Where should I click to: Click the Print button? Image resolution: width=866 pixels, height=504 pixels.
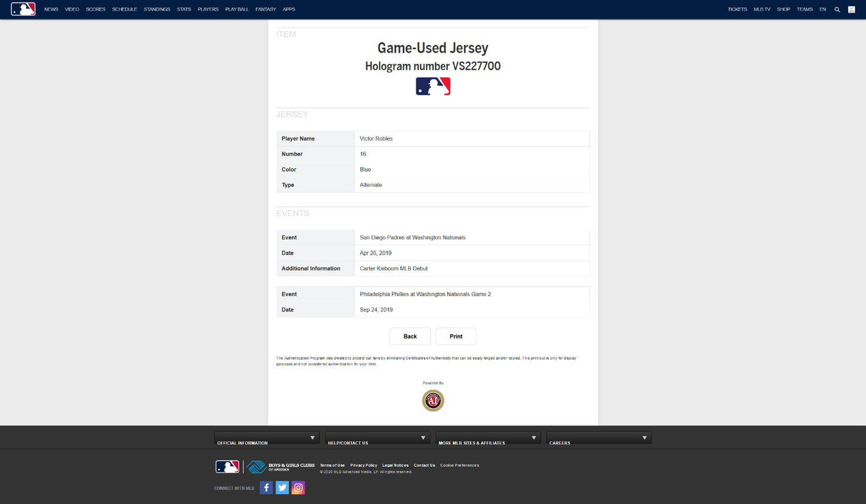click(x=456, y=336)
